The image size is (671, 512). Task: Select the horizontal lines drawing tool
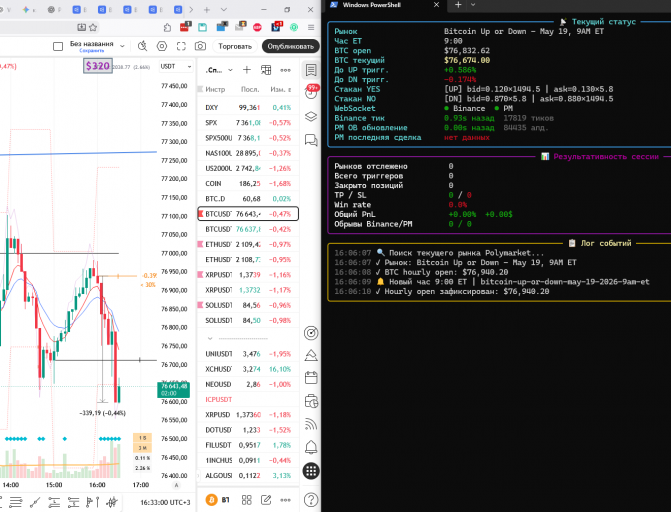click(16, 502)
